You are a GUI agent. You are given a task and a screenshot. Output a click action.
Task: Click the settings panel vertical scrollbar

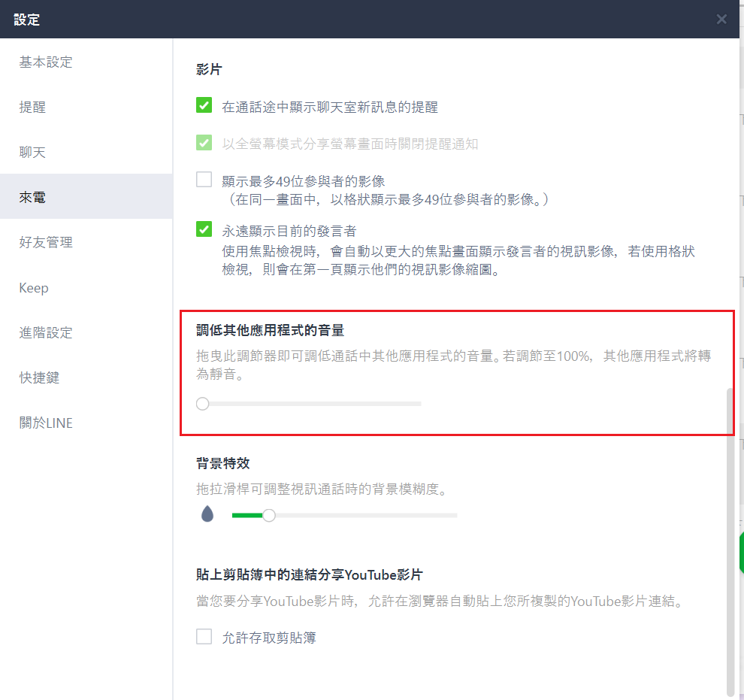(x=730, y=541)
